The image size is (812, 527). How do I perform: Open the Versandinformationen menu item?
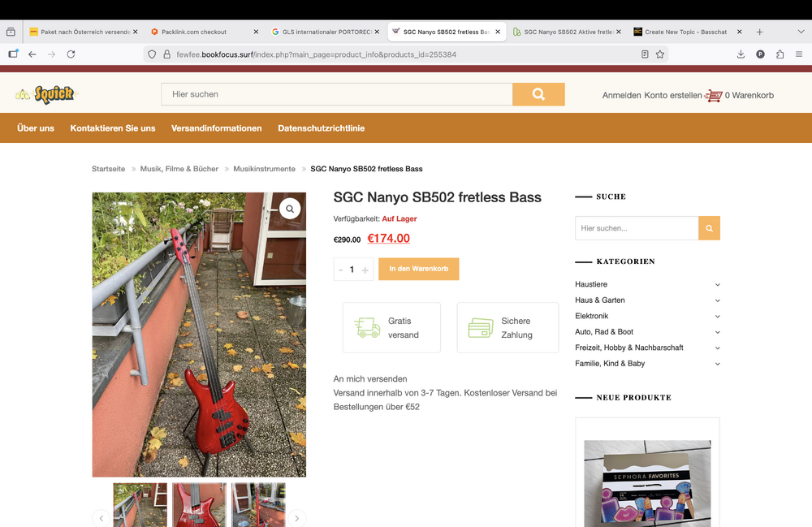[x=216, y=128]
